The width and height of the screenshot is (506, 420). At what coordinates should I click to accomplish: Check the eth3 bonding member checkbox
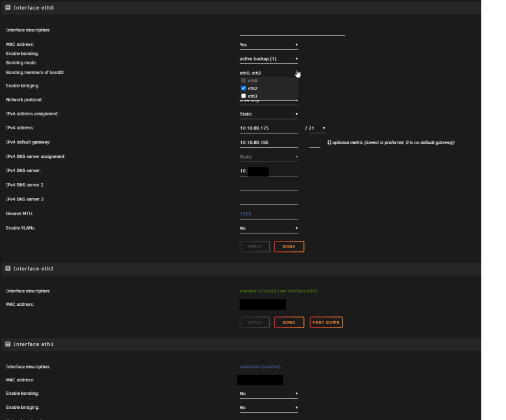pos(243,96)
